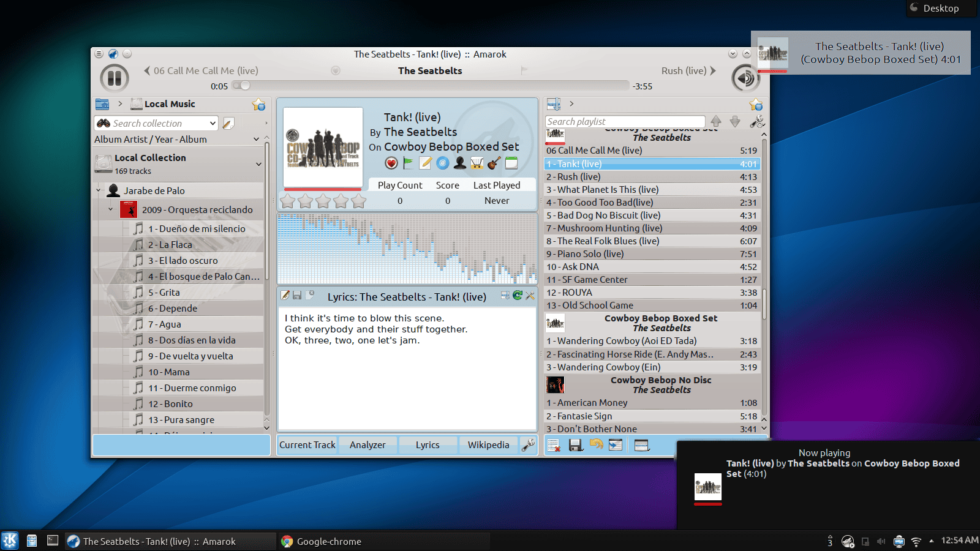Viewport: 980px width, 551px height.
Task: Seek using the track progress slider
Action: pos(430,86)
